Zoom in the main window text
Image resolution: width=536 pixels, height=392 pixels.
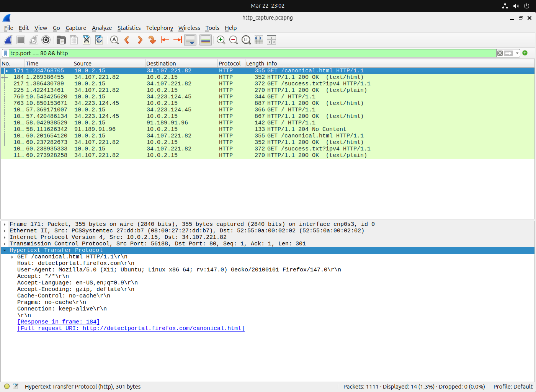coord(221,40)
